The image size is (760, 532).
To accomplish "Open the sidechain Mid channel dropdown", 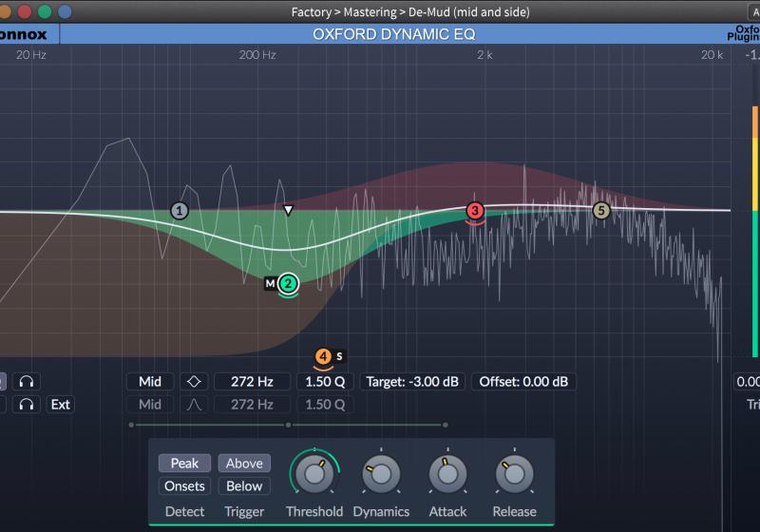I will [x=150, y=405].
